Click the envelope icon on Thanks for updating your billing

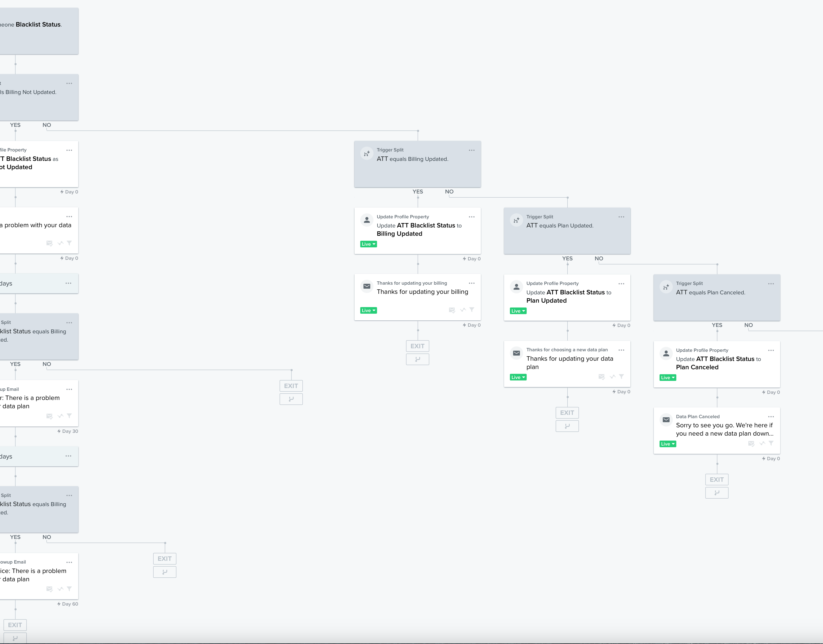366,287
